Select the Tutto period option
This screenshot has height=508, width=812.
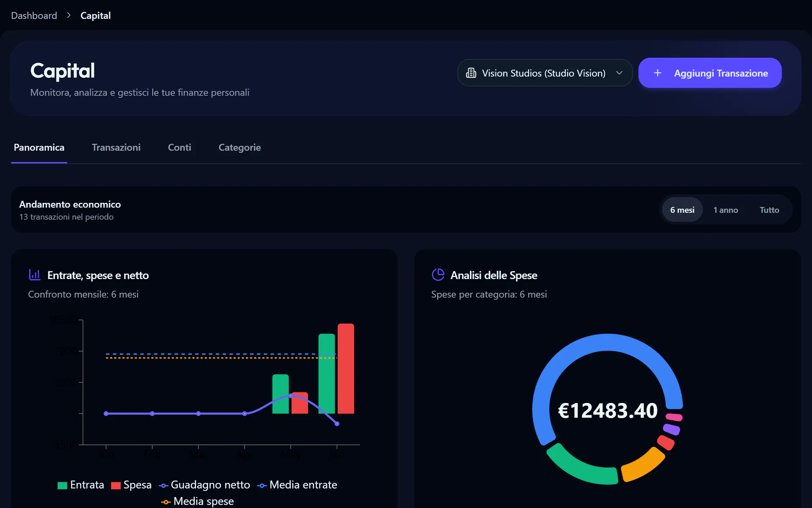(769, 210)
